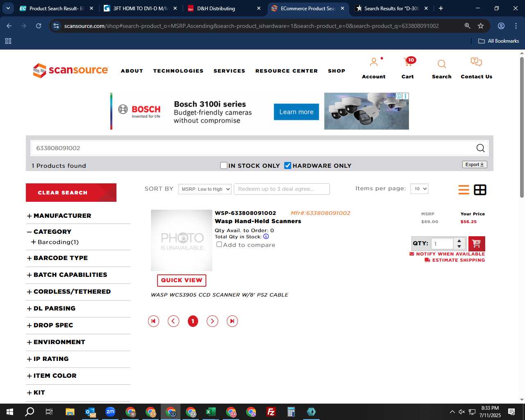Open Items per page dropdown
Image resolution: width=525 pixels, height=420 pixels.
tap(419, 189)
